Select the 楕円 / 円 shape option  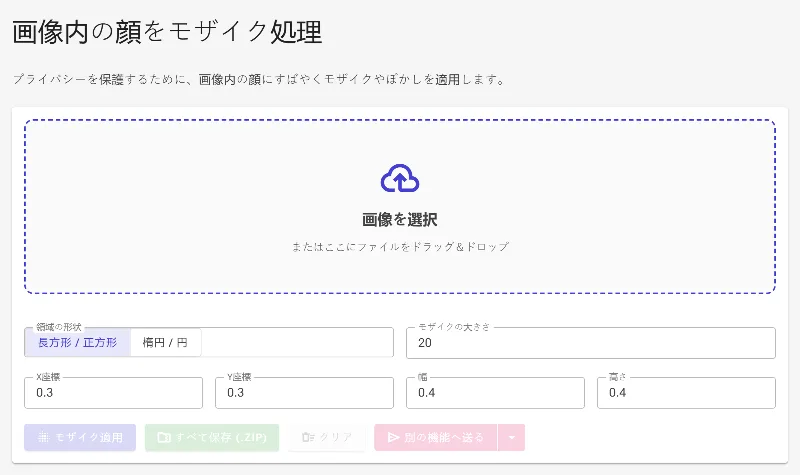coord(165,342)
